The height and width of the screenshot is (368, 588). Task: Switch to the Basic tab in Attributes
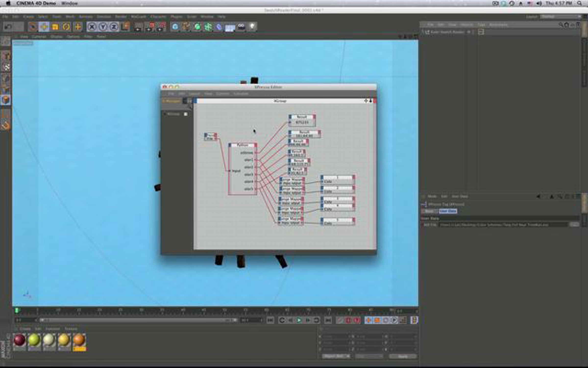(429, 211)
